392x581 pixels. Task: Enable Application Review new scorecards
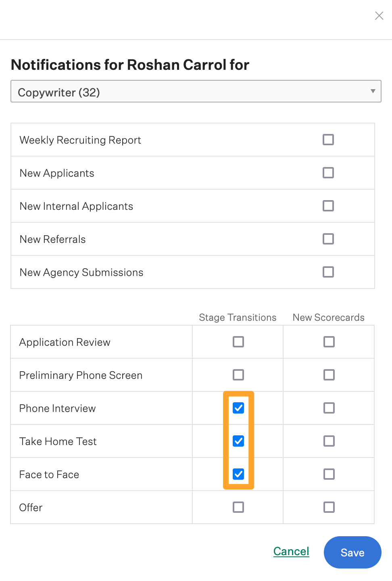point(329,342)
